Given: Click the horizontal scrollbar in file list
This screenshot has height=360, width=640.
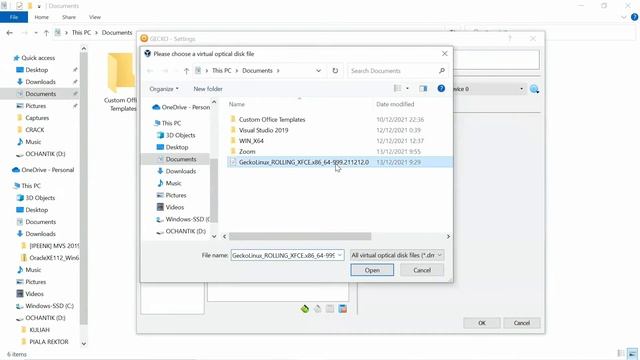Looking at the screenshot, I should click(300, 236).
